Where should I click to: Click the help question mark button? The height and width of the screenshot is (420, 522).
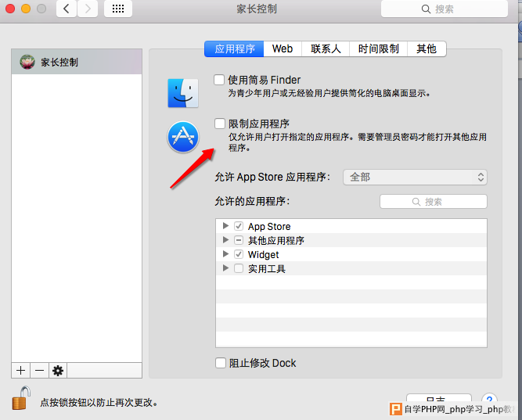click(x=489, y=400)
